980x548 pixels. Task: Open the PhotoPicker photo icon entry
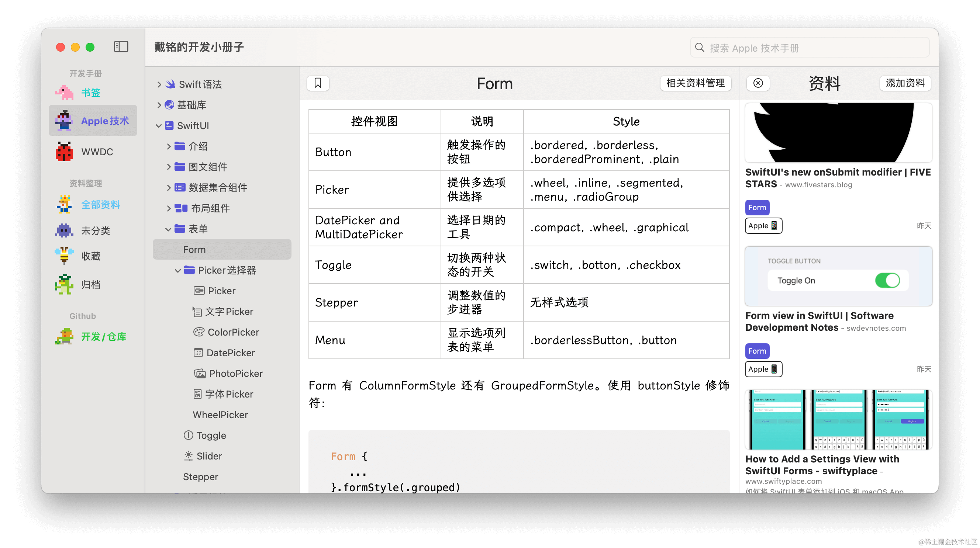pos(235,374)
